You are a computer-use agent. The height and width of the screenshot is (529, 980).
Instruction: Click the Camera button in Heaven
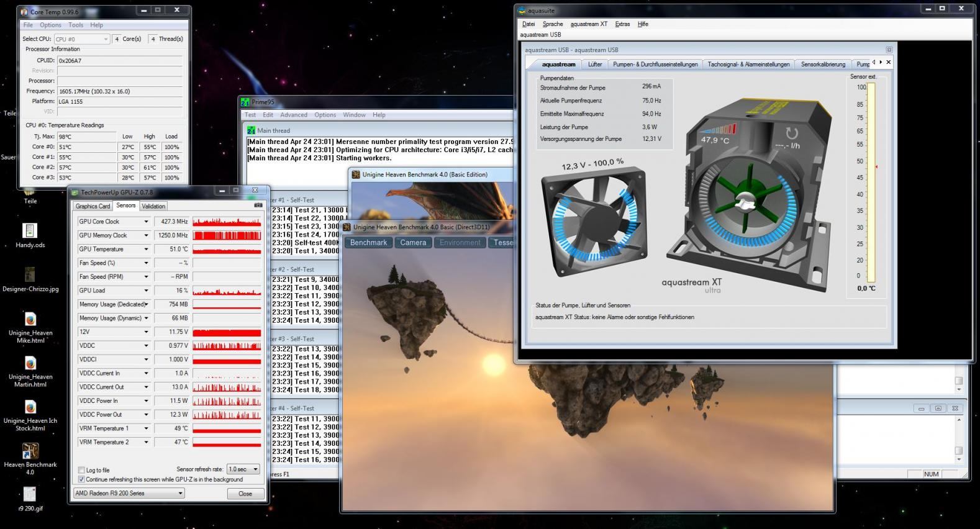click(x=413, y=243)
